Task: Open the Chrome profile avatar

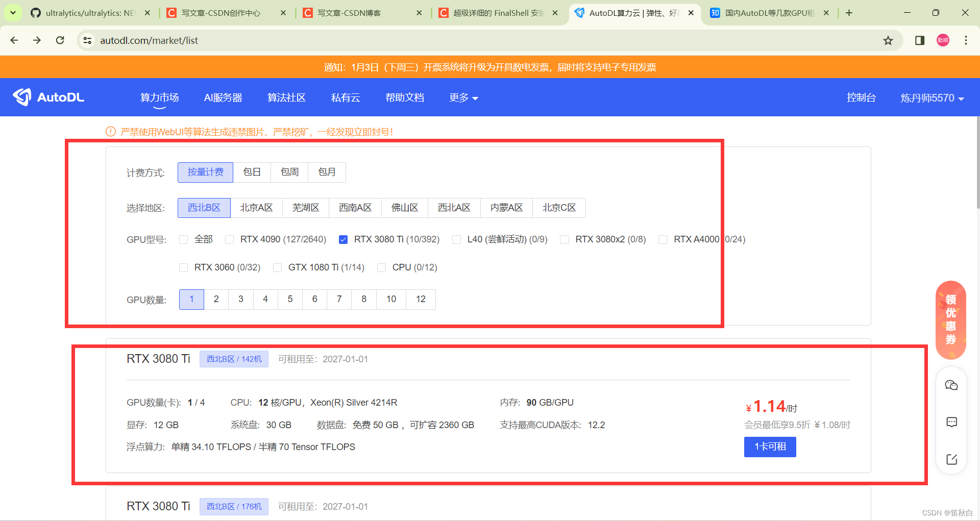Action: [x=943, y=40]
